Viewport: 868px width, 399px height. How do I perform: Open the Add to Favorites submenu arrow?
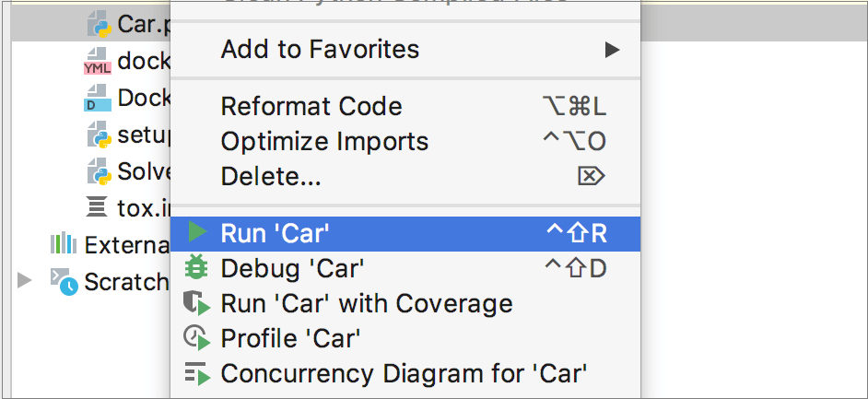[612, 49]
